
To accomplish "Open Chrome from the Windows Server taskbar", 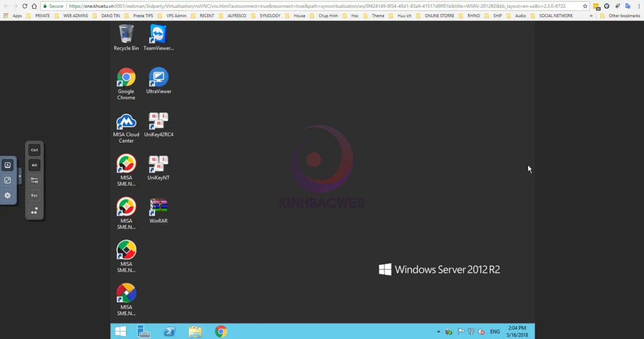I will click(x=221, y=331).
